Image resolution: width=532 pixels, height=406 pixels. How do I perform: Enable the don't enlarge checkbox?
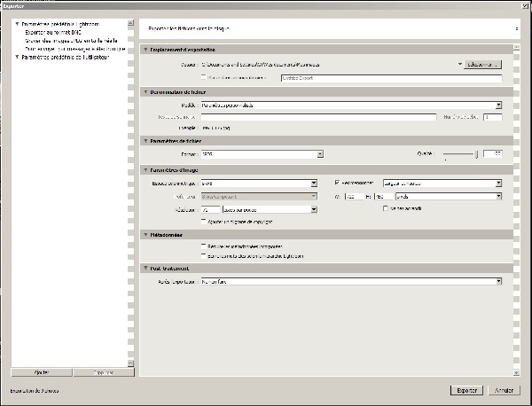click(x=386, y=208)
